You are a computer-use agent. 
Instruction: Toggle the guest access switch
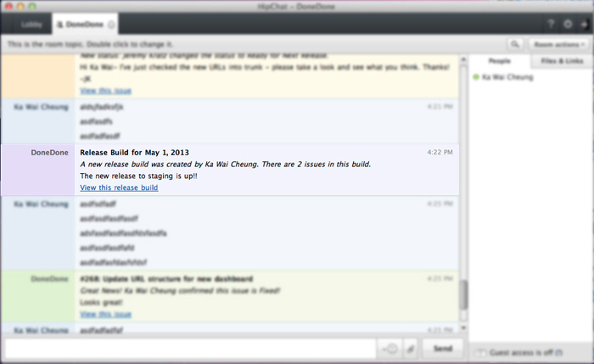(480, 353)
